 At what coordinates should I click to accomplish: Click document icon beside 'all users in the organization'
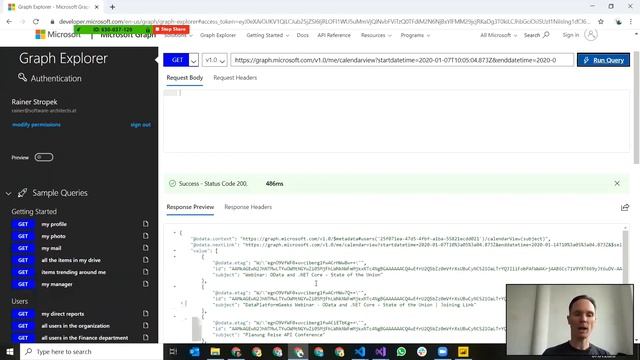[x=146, y=326]
